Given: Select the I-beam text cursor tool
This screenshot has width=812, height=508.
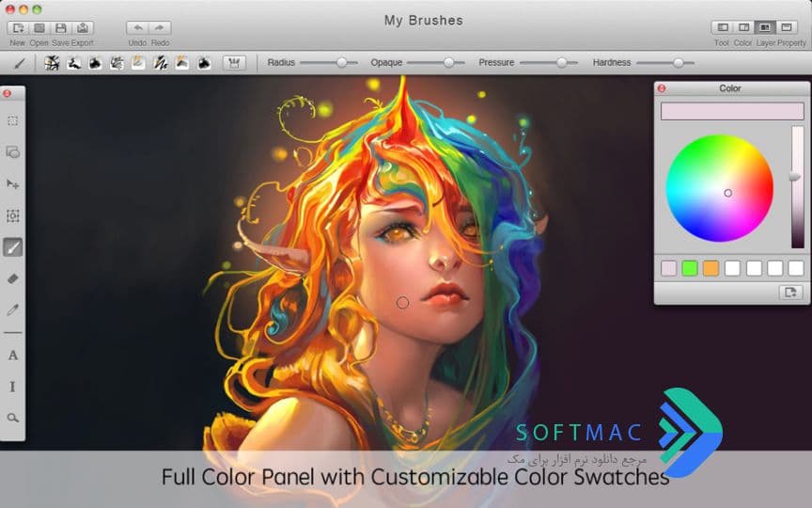Looking at the screenshot, I should tap(13, 387).
